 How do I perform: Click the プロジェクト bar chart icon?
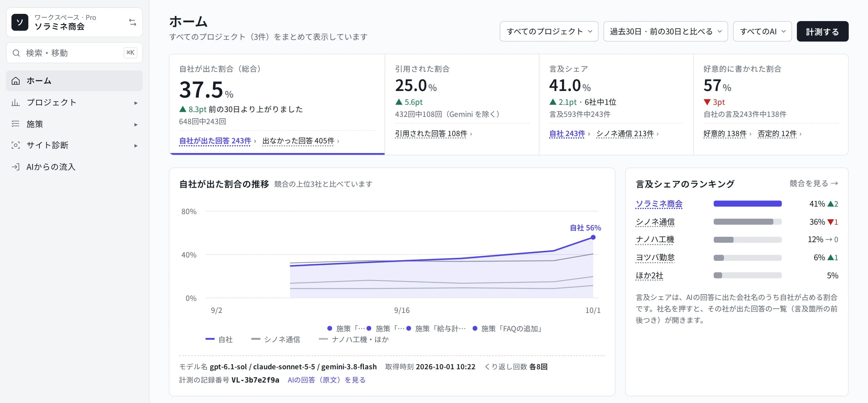(15, 102)
